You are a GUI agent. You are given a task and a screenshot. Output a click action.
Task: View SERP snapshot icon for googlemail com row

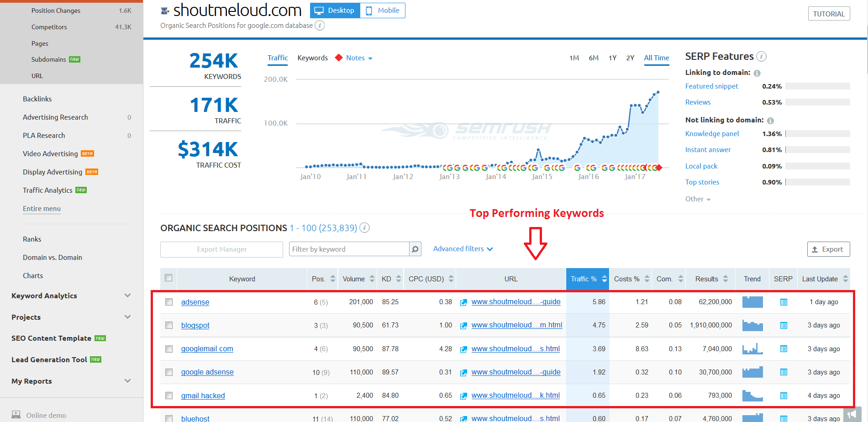click(x=784, y=349)
